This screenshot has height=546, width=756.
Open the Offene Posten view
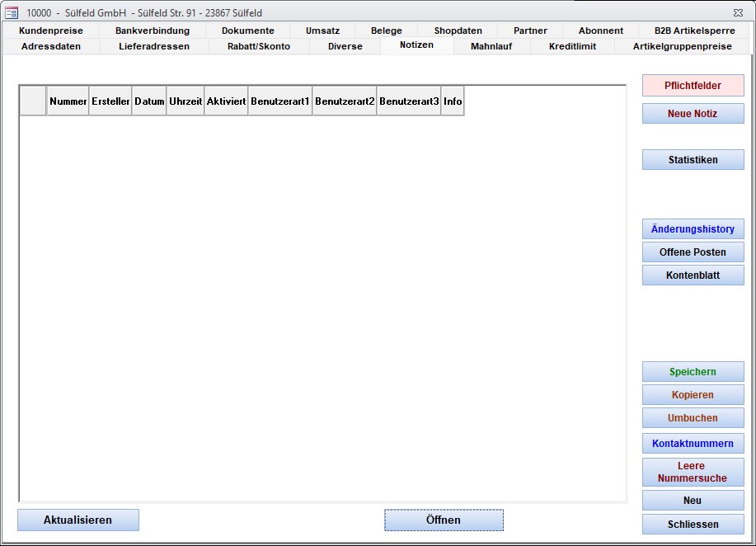click(x=693, y=252)
